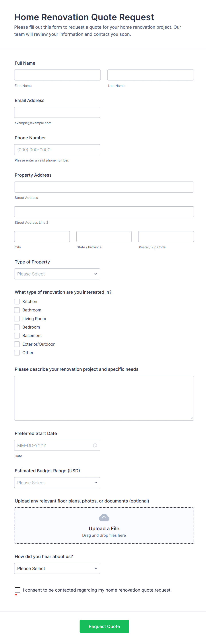Click the Upload a File drop area
This screenshot has height=644, width=206.
pyautogui.click(x=104, y=526)
